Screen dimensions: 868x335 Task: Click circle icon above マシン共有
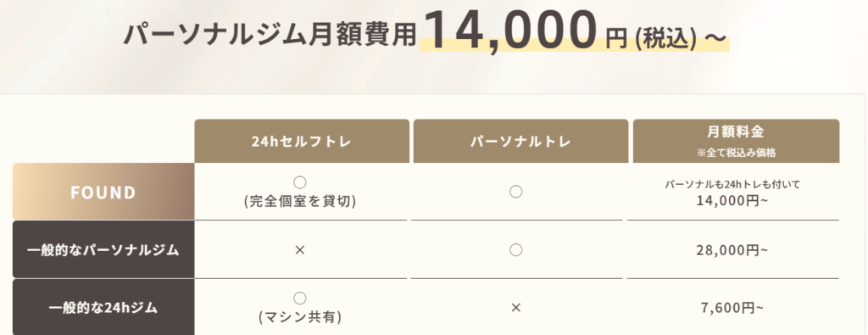tap(300, 299)
